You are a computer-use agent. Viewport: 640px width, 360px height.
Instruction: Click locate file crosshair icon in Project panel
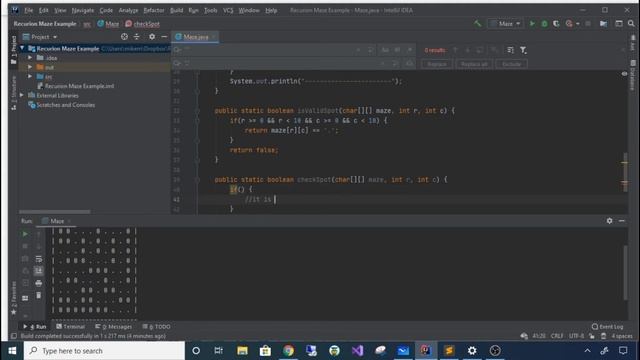(124, 37)
